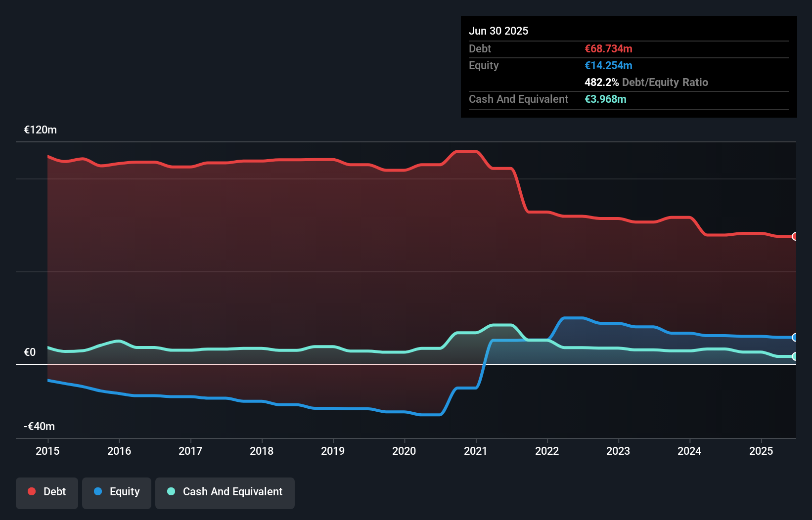812x520 pixels.
Task: Click the red circle next to €68.734m tooltip value
Action: point(794,237)
